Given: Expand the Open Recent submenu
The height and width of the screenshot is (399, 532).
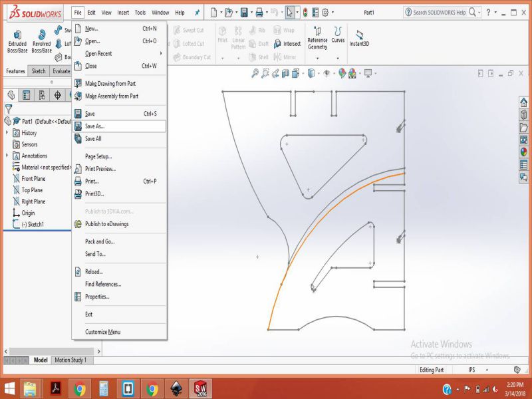Looking at the screenshot, I should (x=119, y=53).
